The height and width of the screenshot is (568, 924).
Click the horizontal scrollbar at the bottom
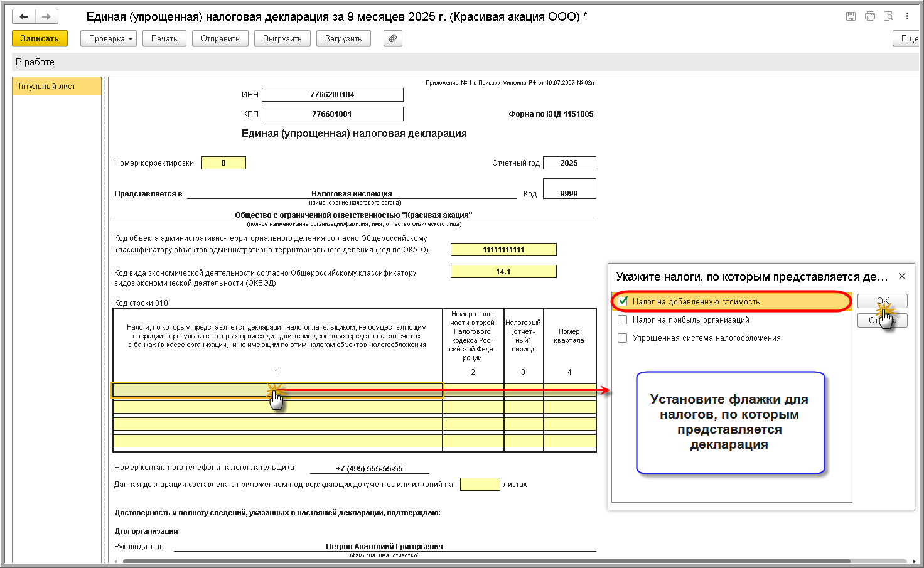coord(486,561)
